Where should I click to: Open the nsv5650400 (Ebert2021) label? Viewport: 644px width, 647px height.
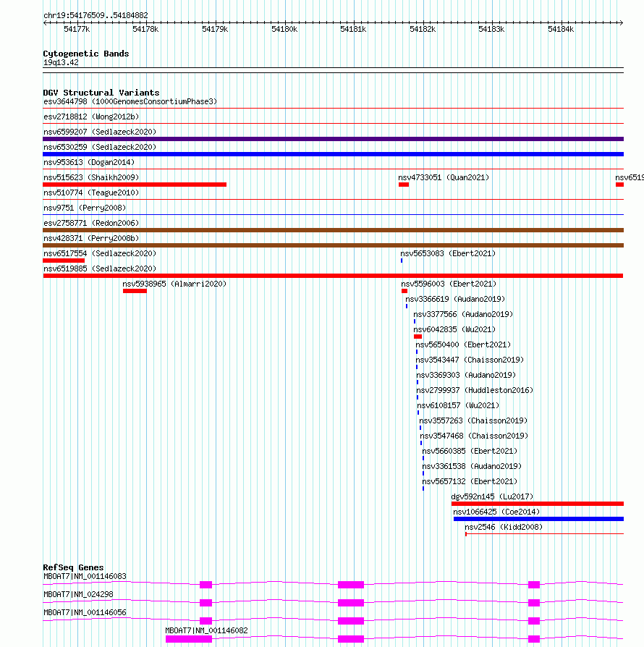463,344
